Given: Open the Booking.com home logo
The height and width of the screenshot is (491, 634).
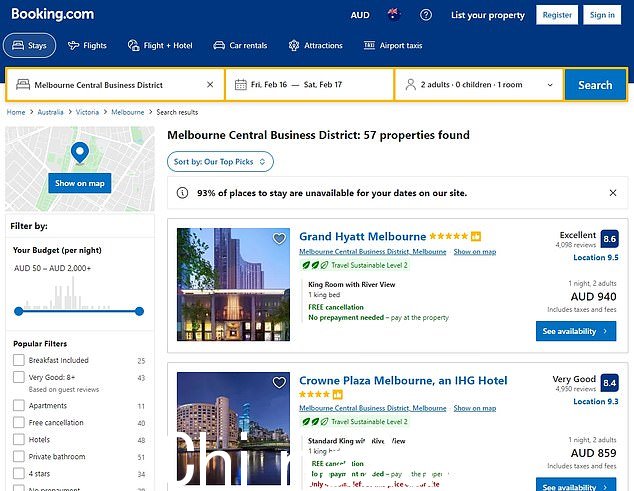Looking at the screenshot, I should (x=53, y=14).
